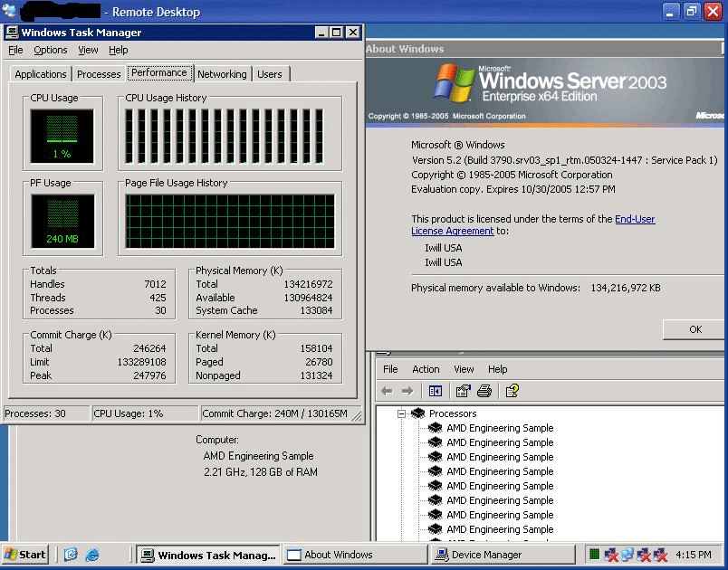The width and height of the screenshot is (728, 570).
Task: Click the Task Manager title bar icon
Action: coord(11,33)
